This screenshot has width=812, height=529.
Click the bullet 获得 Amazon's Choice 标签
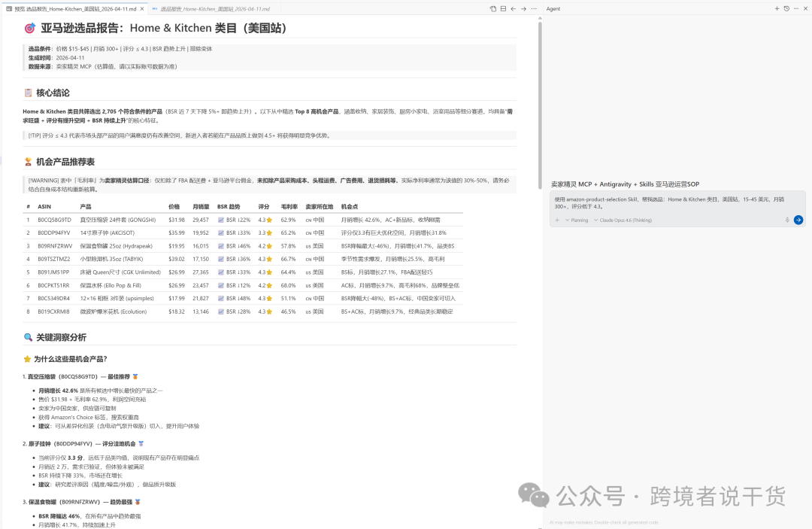(x=89, y=417)
